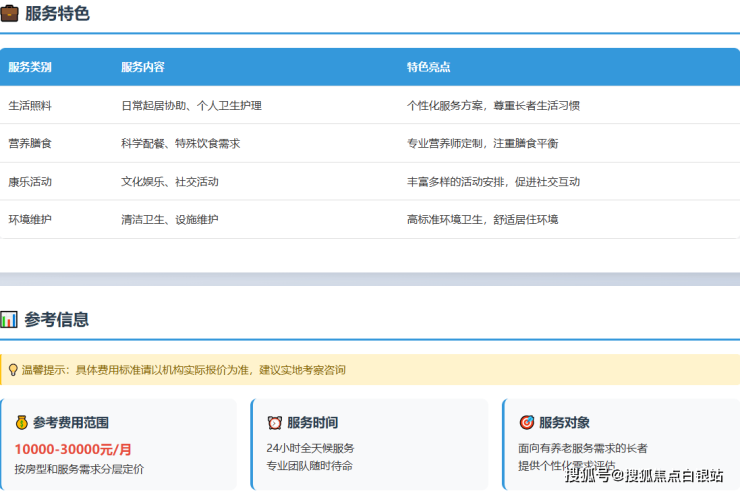Select the 服务内容 column header
Viewport: 740px width, 491px height.
tap(143, 67)
